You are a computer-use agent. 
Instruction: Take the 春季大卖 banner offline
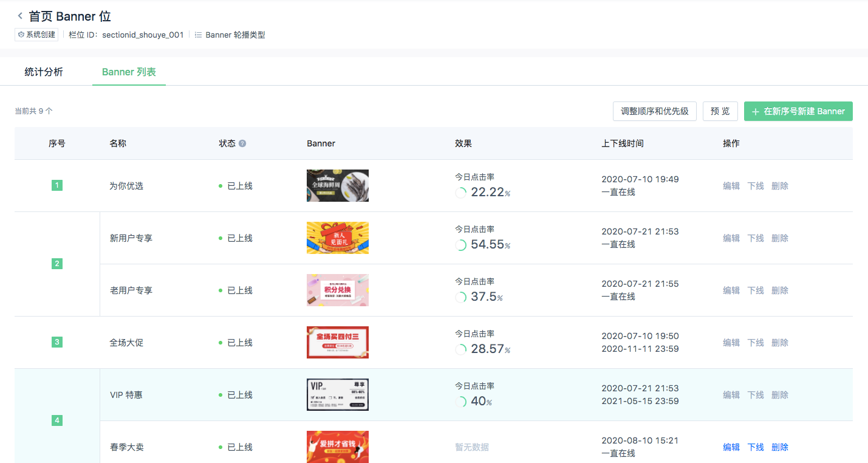(x=756, y=447)
